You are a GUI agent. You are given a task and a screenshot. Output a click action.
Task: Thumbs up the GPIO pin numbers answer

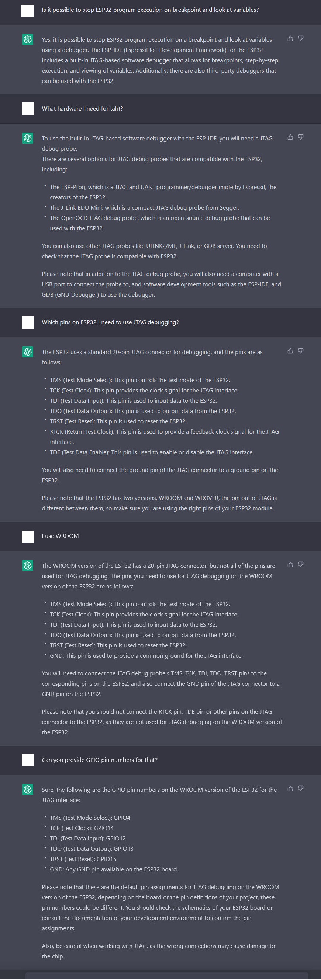290,789
